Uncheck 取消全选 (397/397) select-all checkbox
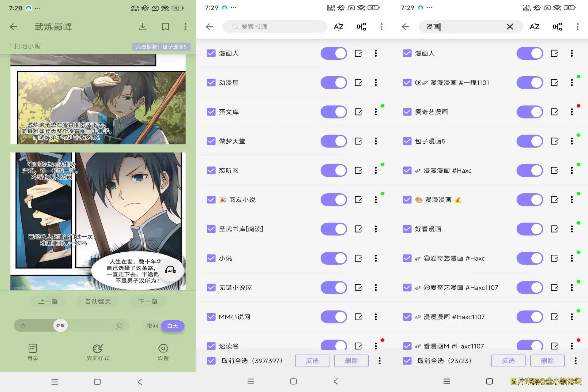This screenshot has width=588, height=392. click(211, 361)
